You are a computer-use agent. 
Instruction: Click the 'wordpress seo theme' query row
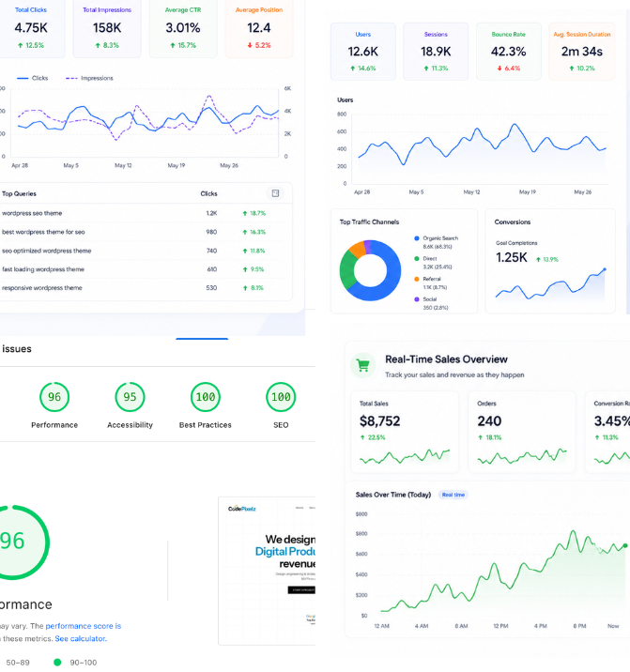click(x=146, y=213)
